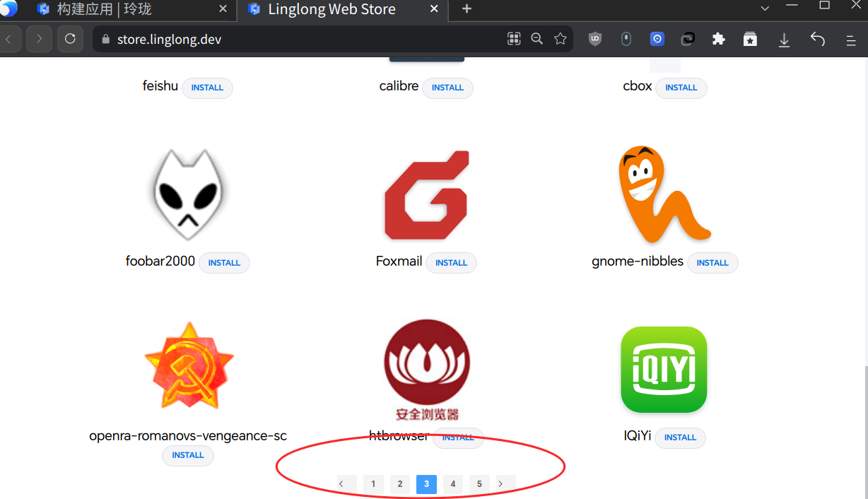This screenshot has width=868, height=499.
Task: Click the IQiYi app name
Action: point(637,436)
